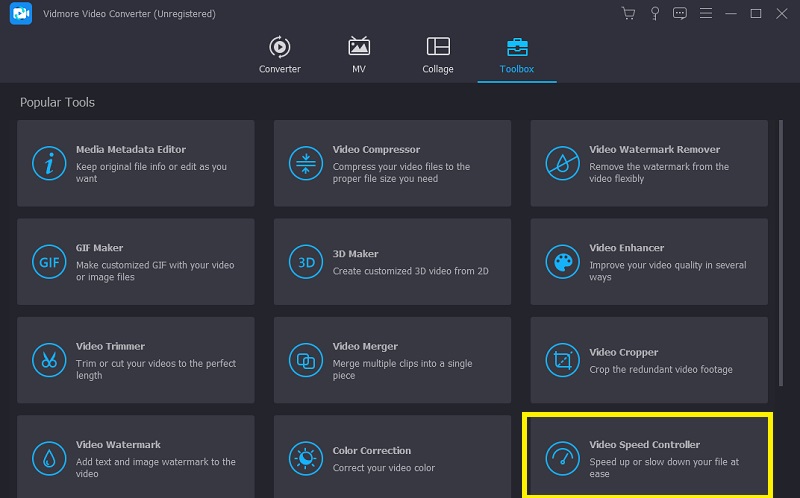Screen dimensions: 800x498
Task: Select the Video Watermark Remover icon
Action: coord(560,163)
